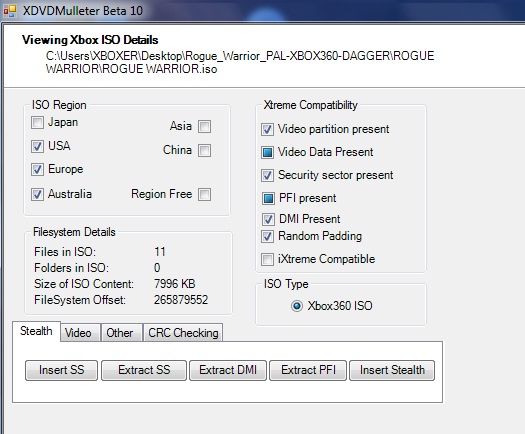Screen dimensions: 525x434
Task: Toggle the DMI Present checkbox
Action: tap(268, 219)
